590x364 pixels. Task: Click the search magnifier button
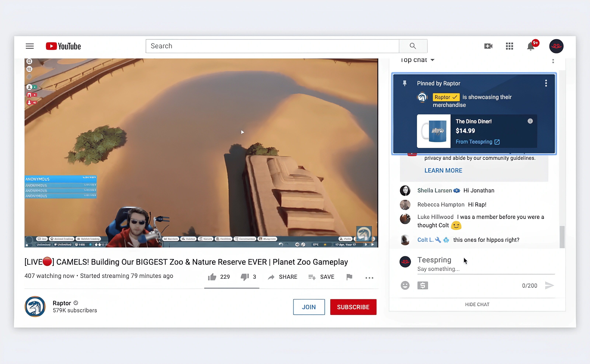(x=413, y=46)
